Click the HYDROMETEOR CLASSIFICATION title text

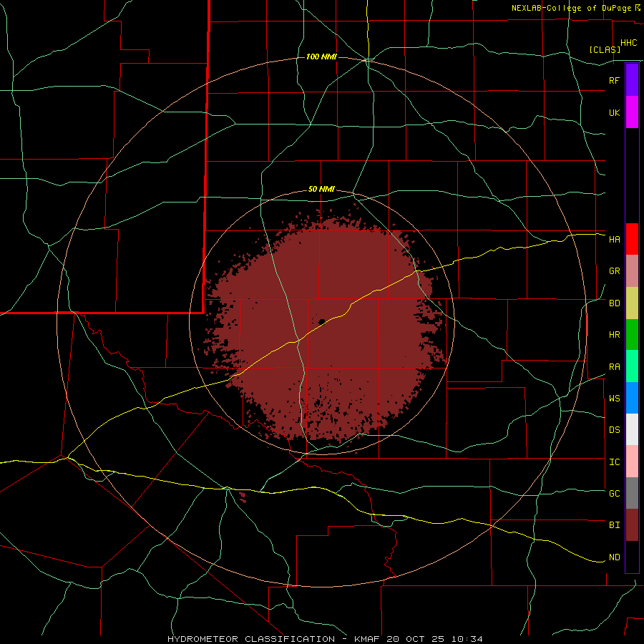pos(251,639)
